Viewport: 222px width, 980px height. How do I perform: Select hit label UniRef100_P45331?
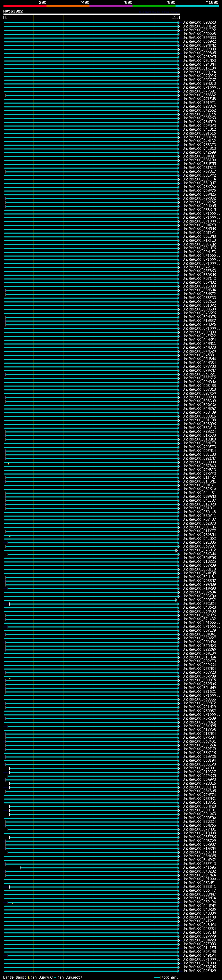[199, 355]
